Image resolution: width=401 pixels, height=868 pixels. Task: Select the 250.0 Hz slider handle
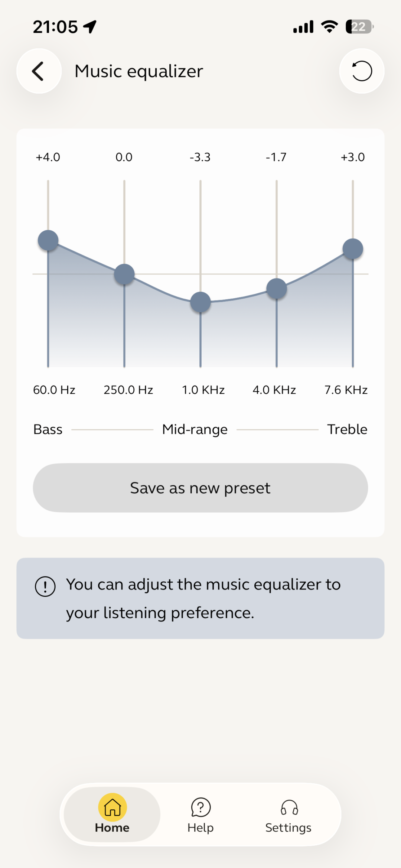(x=124, y=274)
